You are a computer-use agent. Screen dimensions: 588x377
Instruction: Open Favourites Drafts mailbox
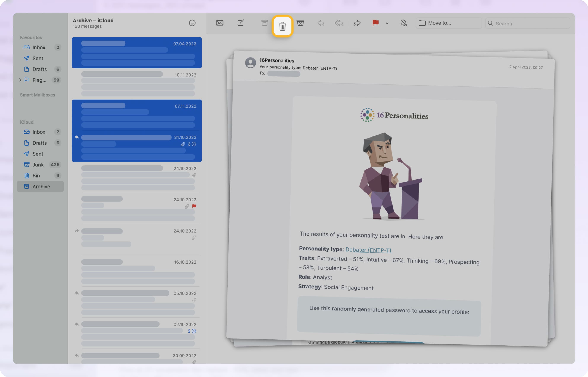40,69
